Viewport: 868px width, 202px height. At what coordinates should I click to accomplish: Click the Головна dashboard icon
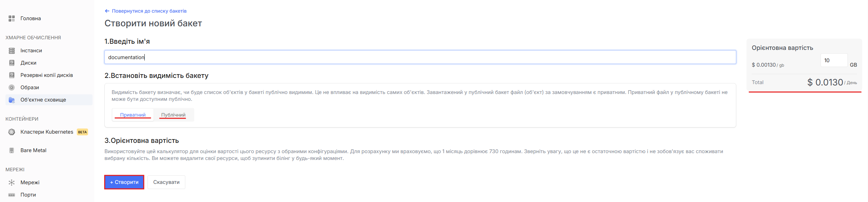coord(12,18)
